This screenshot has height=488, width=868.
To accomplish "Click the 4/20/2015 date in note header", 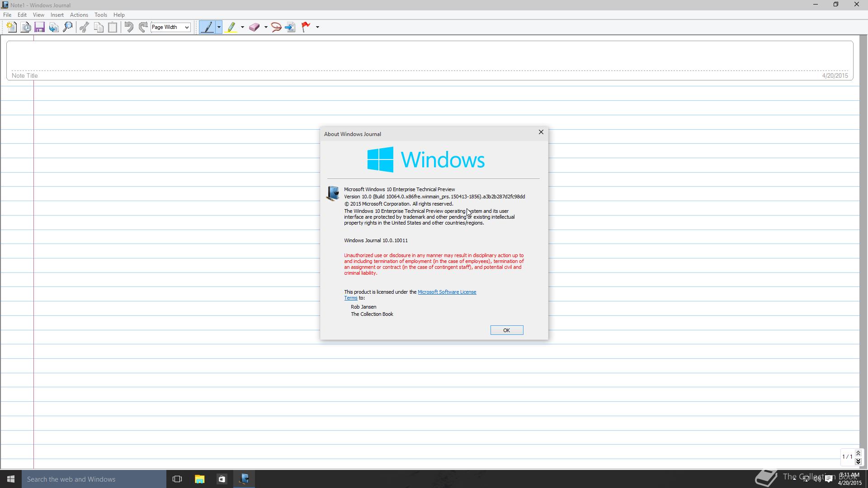I will tap(835, 75).
